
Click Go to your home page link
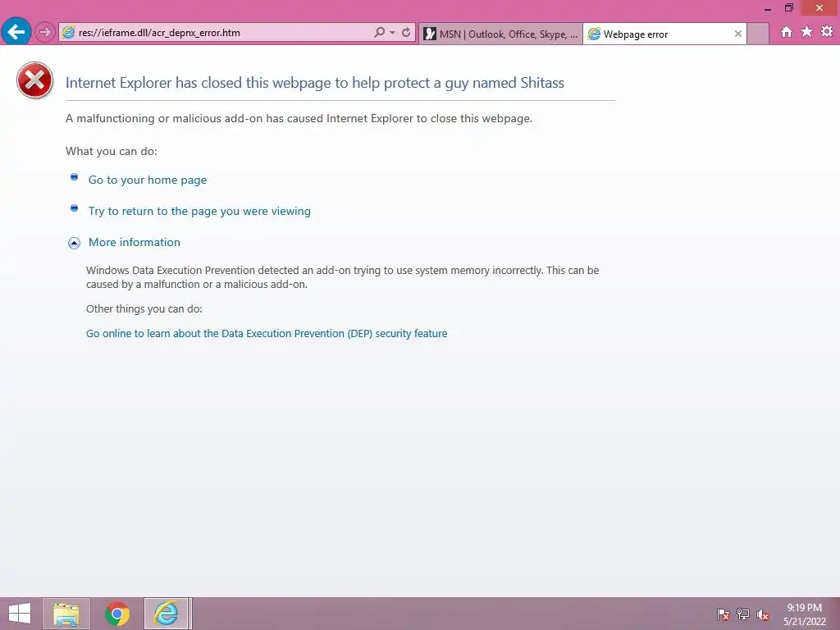[148, 180]
